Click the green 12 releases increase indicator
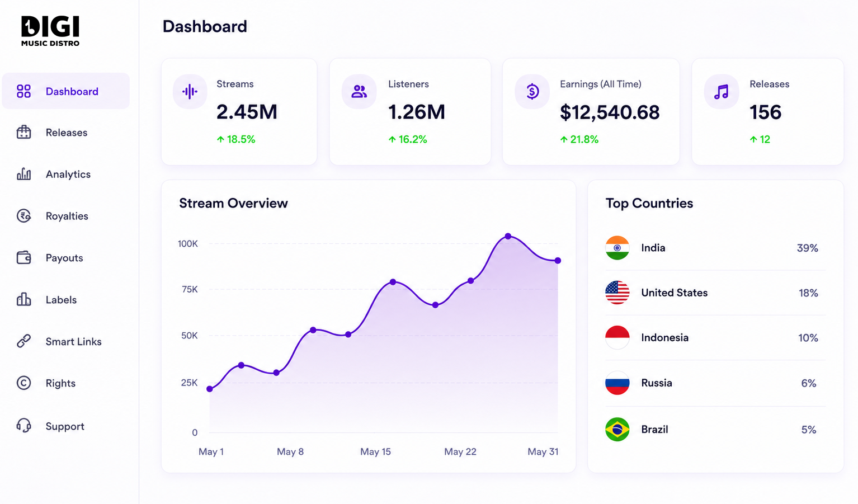858x504 pixels. tap(760, 139)
